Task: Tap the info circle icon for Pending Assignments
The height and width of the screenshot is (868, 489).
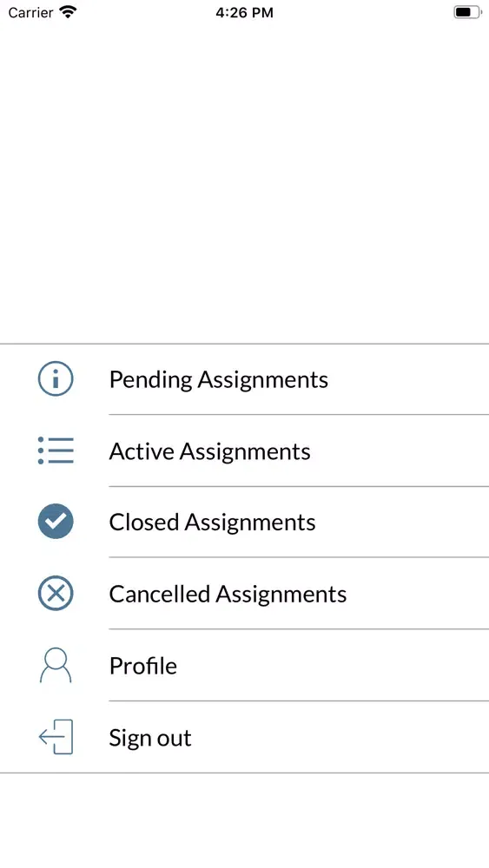Action: pos(56,378)
